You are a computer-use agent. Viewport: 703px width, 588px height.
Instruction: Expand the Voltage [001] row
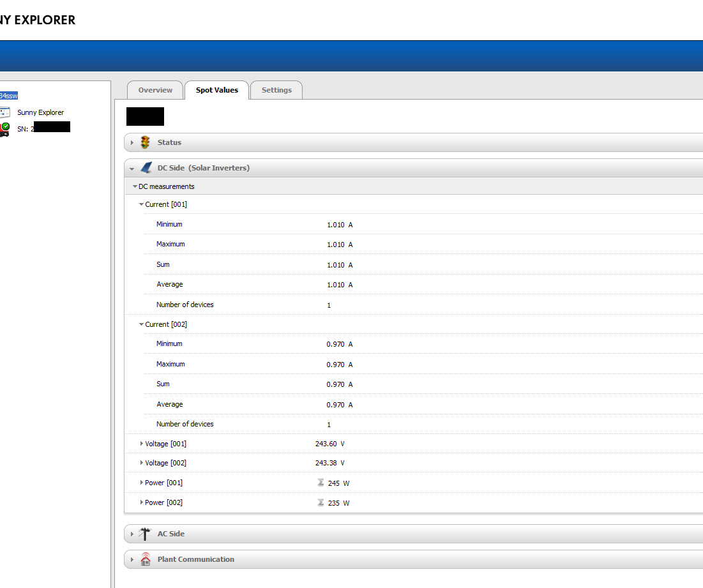point(142,444)
